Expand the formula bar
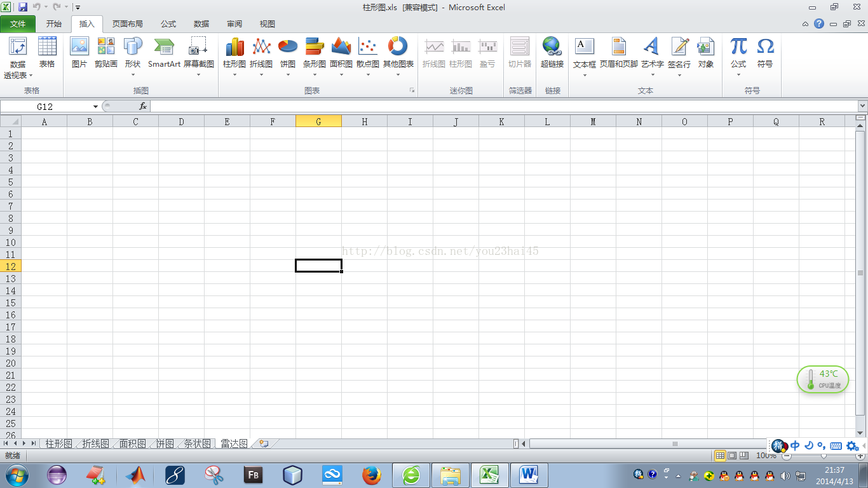Viewport: 868px width, 488px height. 862,106
